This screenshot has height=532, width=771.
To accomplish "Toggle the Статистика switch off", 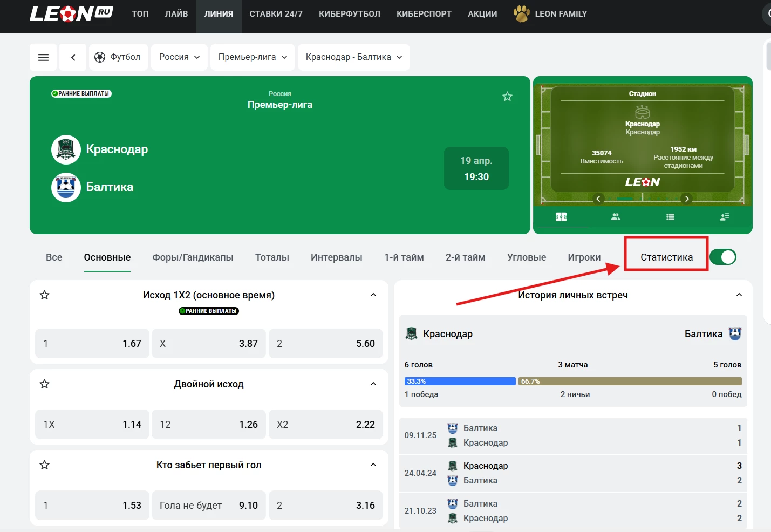I will (722, 257).
